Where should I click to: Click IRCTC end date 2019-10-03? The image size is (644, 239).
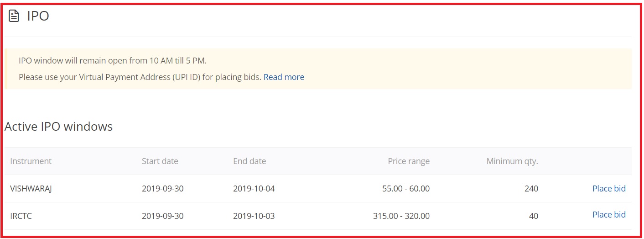coord(254,216)
